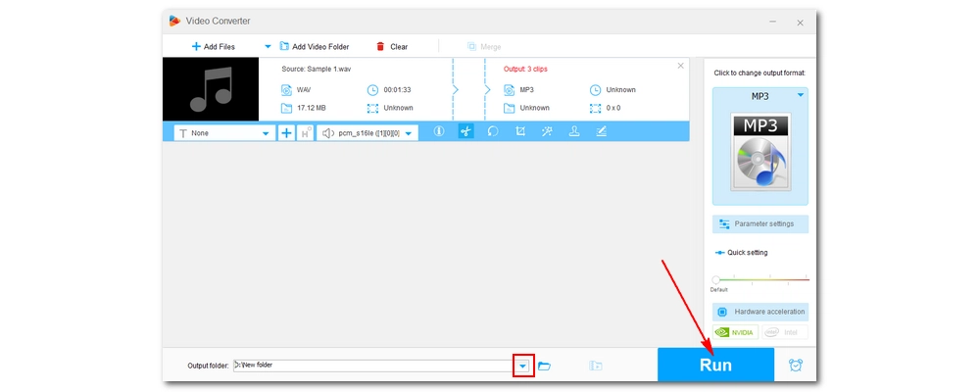The height and width of the screenshot is (392, 980).
Task: Toggle Hardware acceleration
Action: (x=760, y=312)
